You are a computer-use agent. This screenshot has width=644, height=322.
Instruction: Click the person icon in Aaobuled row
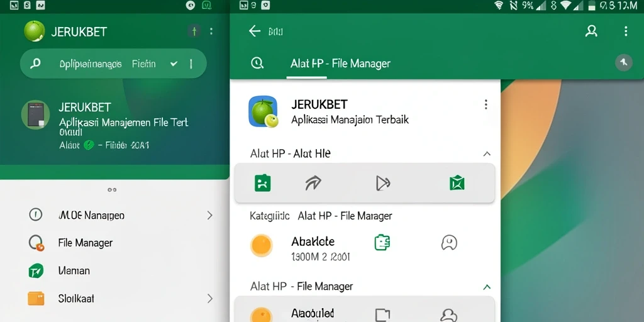(448, 315)
